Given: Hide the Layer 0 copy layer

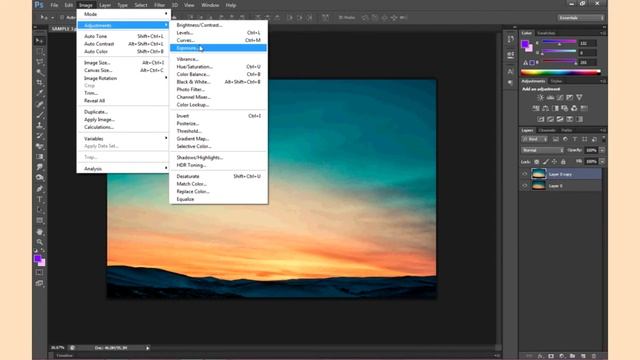Looking at the screenshot, I should (x=525, y=174).
